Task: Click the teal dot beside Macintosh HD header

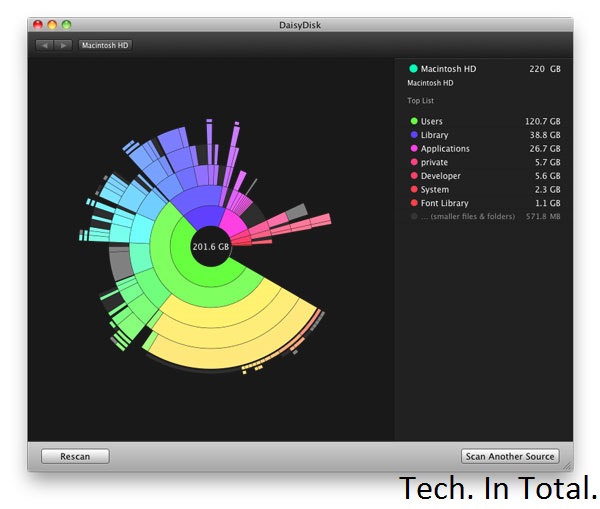Action: click(413, 69)
